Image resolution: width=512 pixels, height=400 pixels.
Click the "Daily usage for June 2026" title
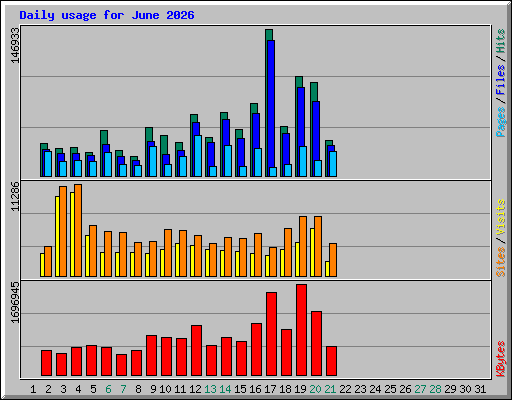[x=107, y=15]
